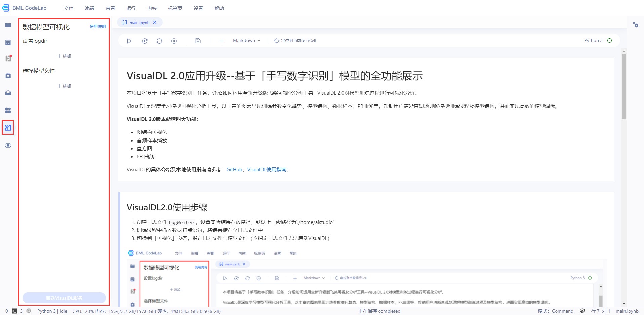Add a new cell with plus icon

tap(222, 41)
